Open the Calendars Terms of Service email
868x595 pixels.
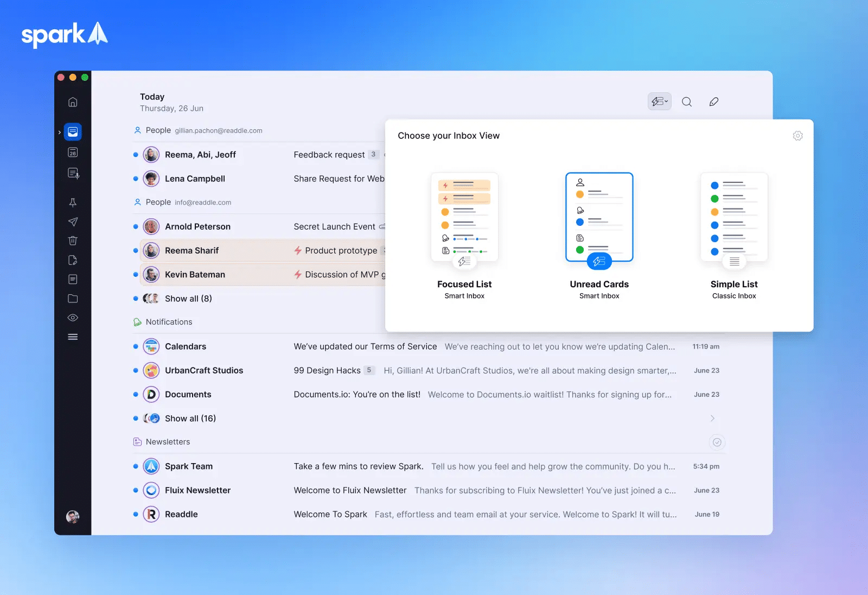429,346
